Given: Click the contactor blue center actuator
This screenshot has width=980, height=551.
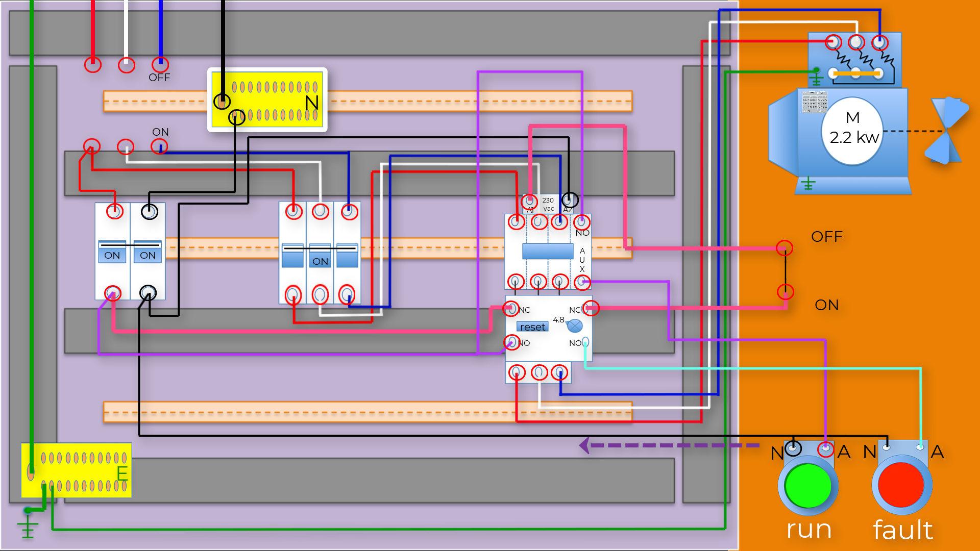Looking at the screenshot, I should click(548, 251).
